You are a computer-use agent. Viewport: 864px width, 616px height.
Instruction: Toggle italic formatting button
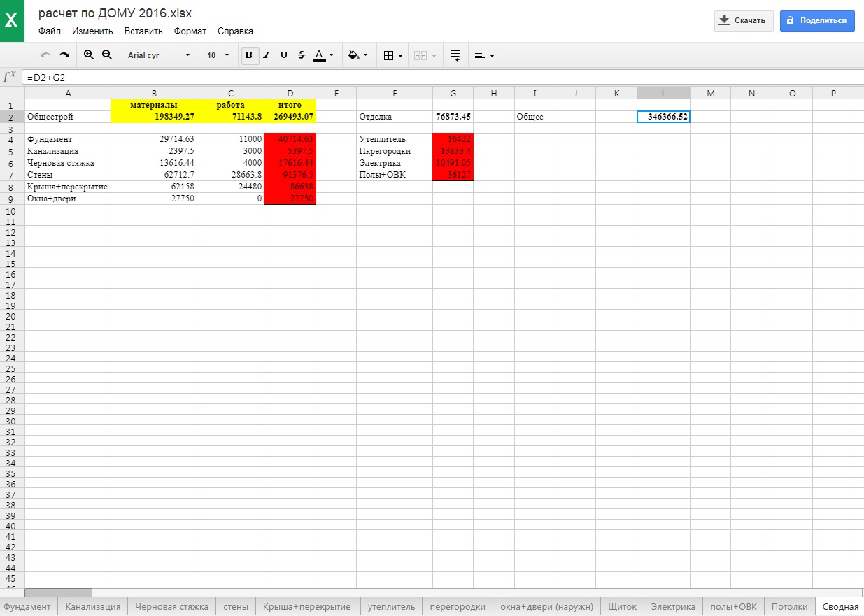click(x=267, y=55)
